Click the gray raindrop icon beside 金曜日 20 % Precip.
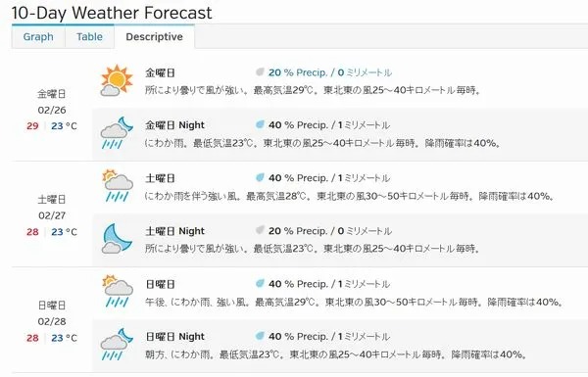The image size is (588, 377). pos(260,71)
